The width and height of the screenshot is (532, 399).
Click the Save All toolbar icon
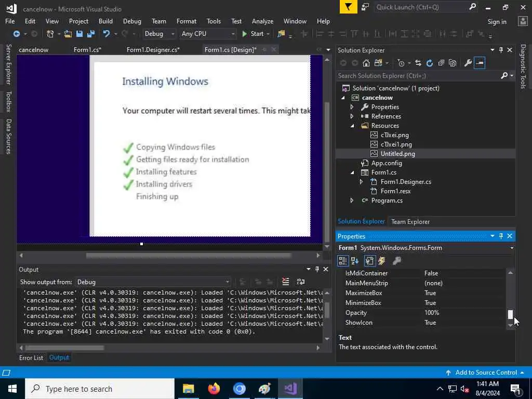[91, 34]
